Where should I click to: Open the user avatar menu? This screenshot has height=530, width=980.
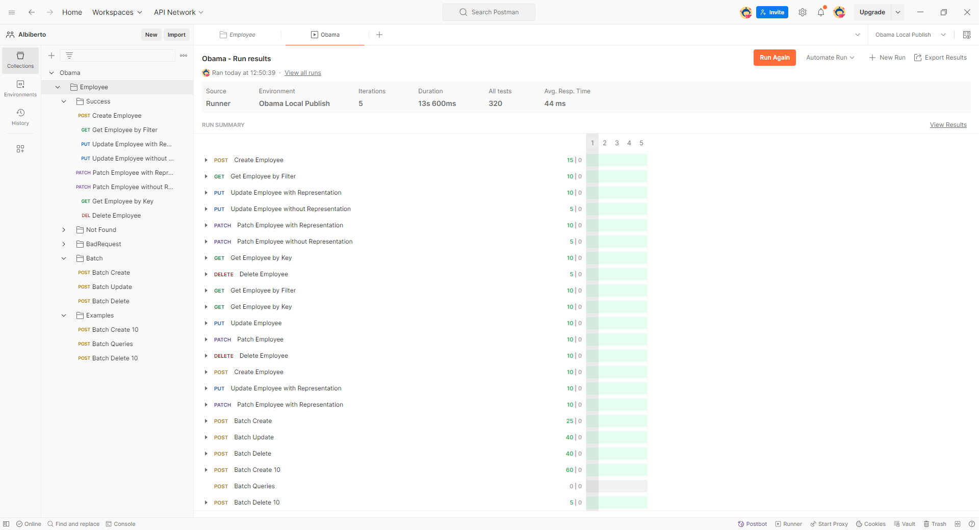coord(839,12)
